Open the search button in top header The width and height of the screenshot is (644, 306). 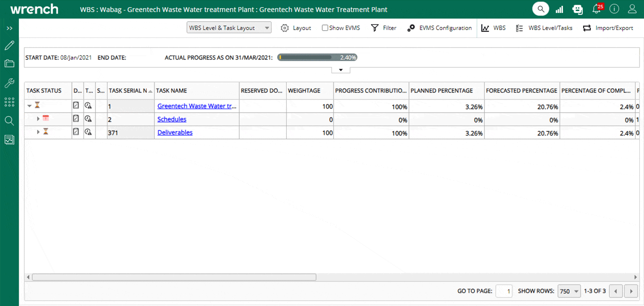[x=541, y=9]
